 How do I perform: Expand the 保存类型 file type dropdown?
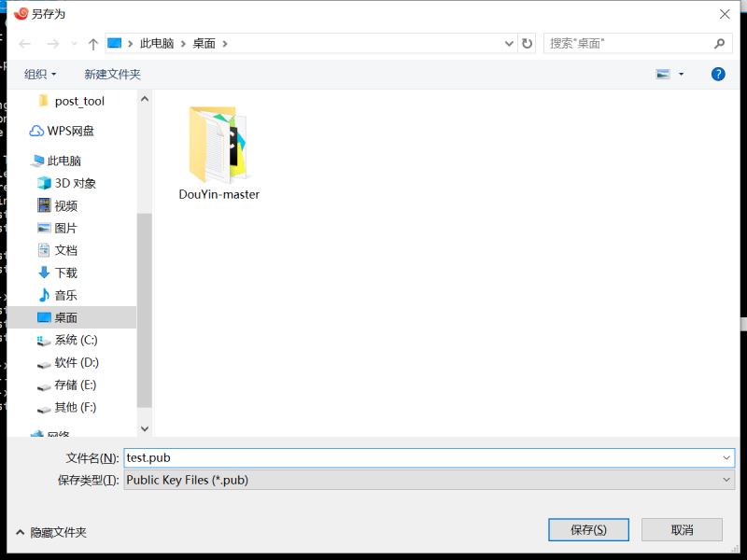click(726, 480)
